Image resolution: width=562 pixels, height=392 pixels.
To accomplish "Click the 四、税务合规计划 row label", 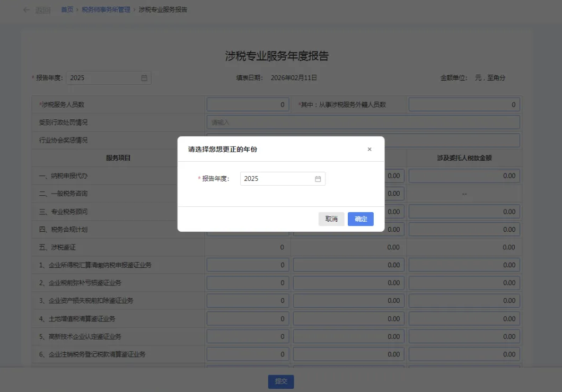I will click(63, 230).
